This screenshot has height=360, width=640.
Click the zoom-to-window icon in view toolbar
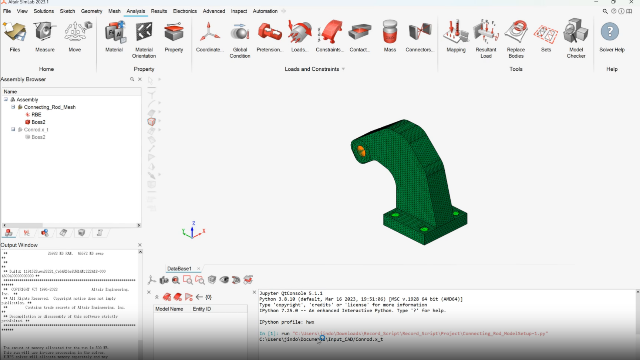pyautogui.click(x=188, y=280)
